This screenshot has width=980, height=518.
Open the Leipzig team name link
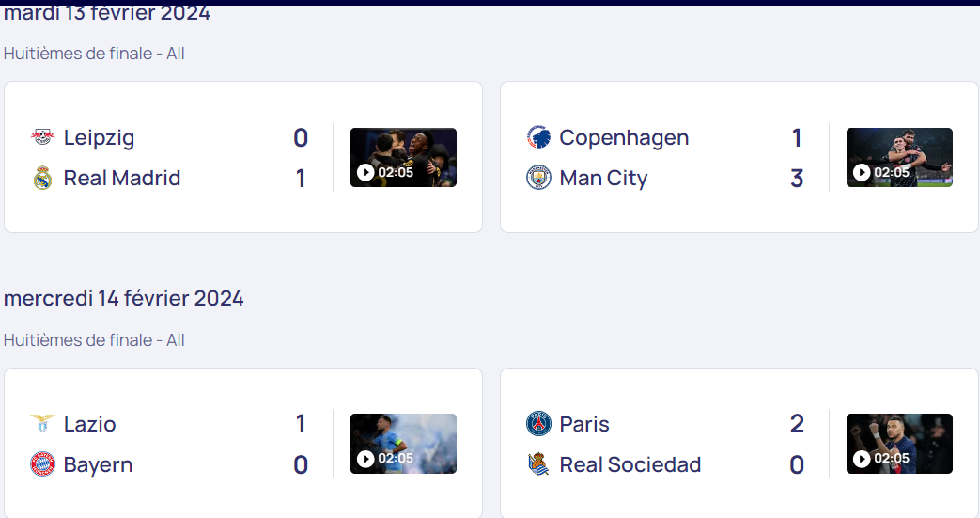[x=99, y=138]
